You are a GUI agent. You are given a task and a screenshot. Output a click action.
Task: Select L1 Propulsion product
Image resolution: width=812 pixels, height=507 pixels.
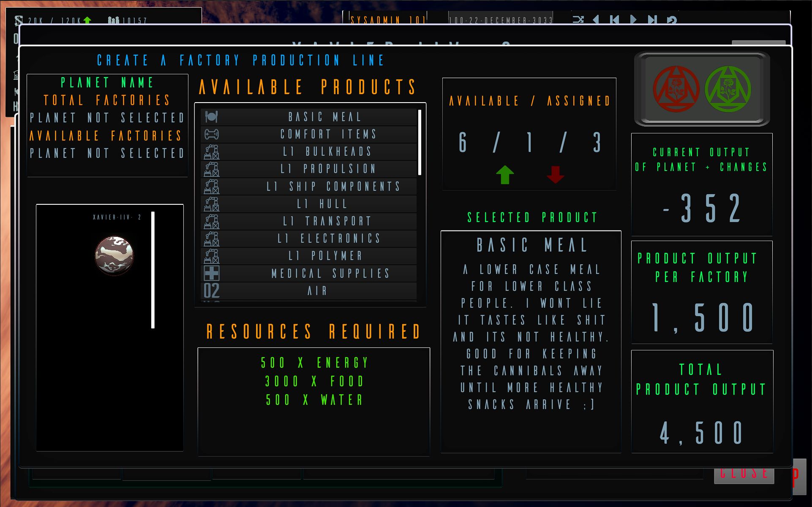328,169
